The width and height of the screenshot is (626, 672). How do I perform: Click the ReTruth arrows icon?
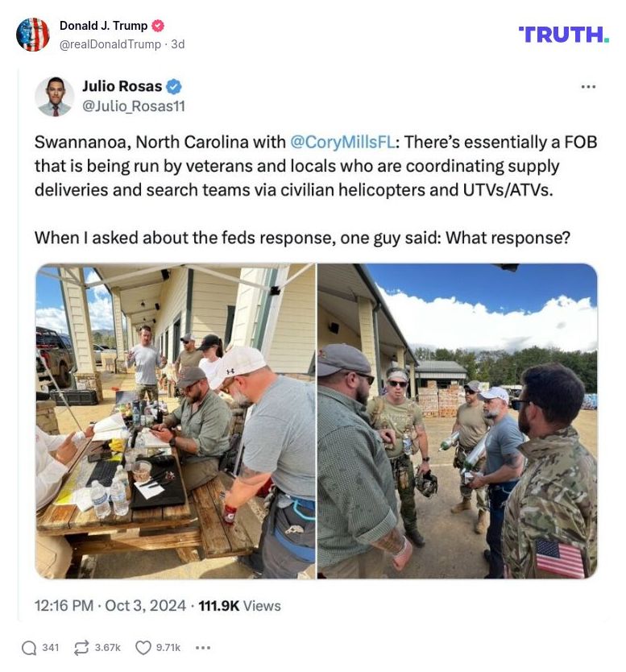click(x=81, y=647)
